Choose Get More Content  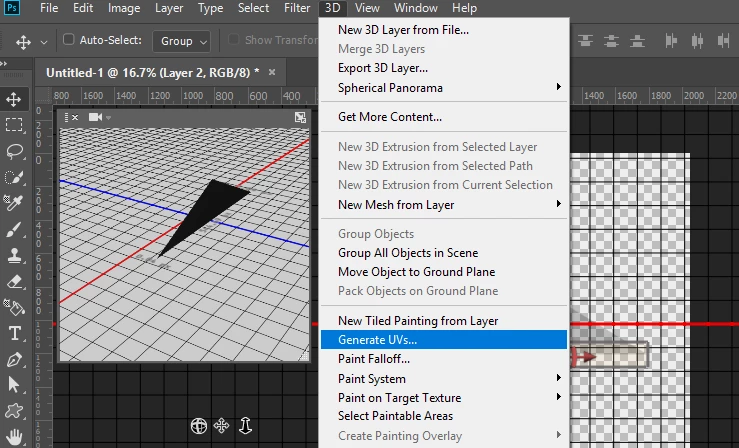[444, 117]
